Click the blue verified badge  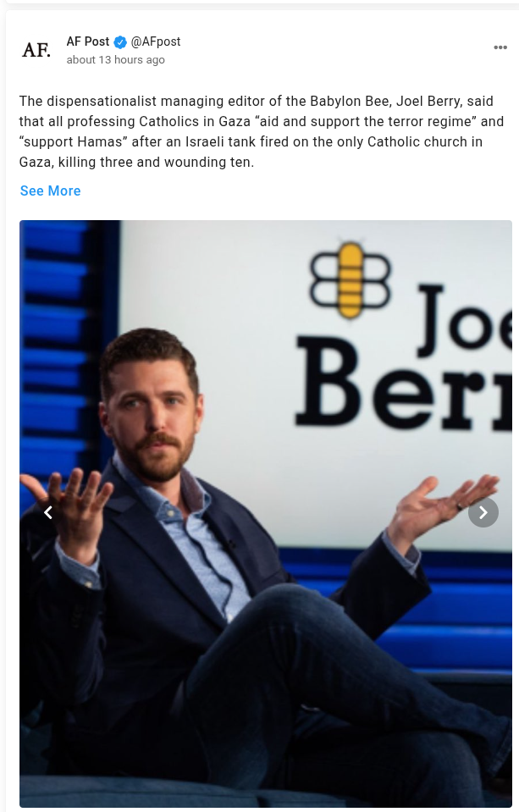(120, 42)
